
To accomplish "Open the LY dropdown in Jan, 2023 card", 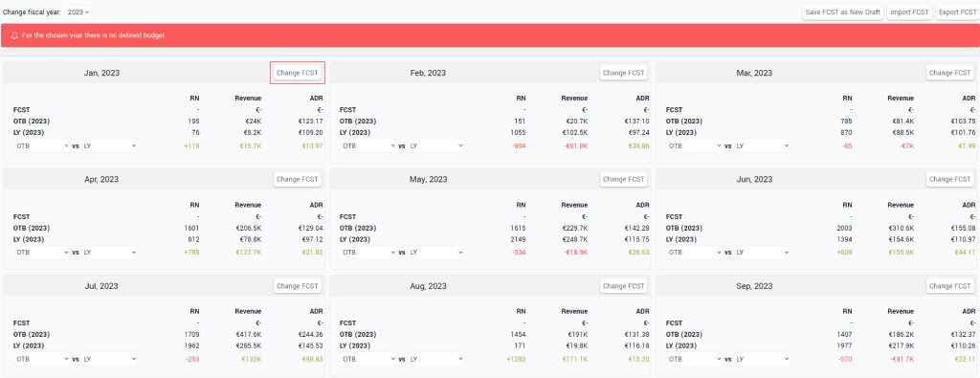I will pyautogui.click(x=109, y=145).
